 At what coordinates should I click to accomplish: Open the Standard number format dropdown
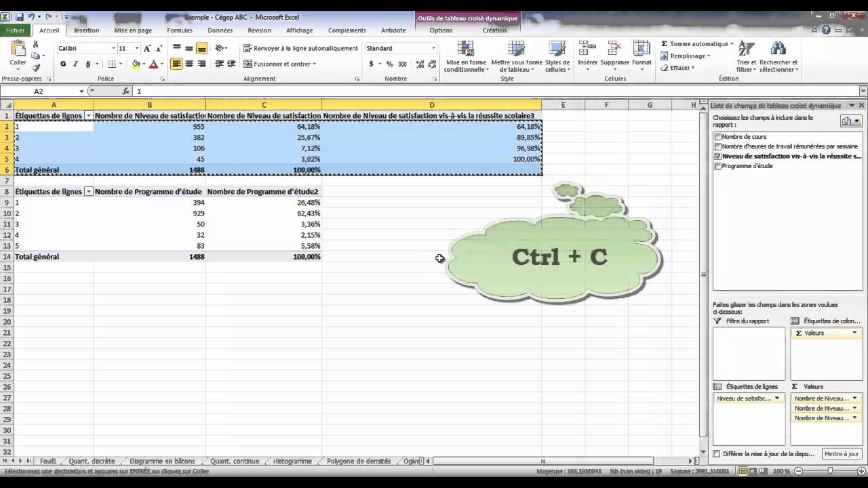click(433, 48)
